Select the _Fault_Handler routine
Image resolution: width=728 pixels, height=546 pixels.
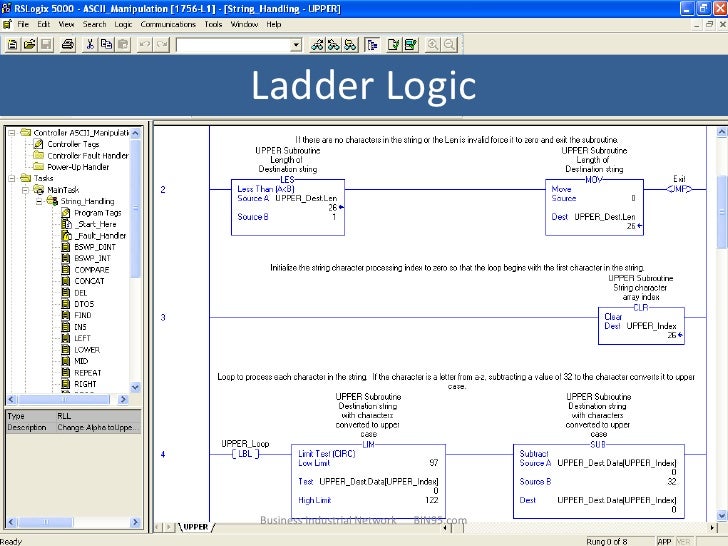click(100, 235)
